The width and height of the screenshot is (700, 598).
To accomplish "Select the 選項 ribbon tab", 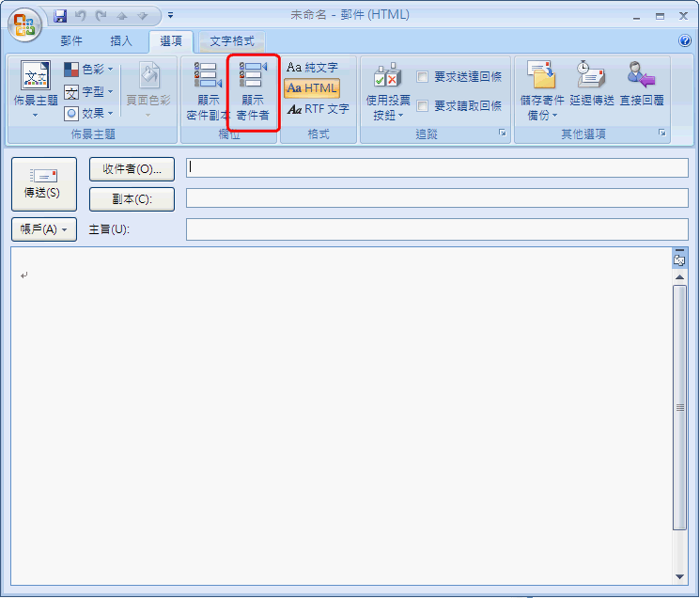I will (171, 41).
